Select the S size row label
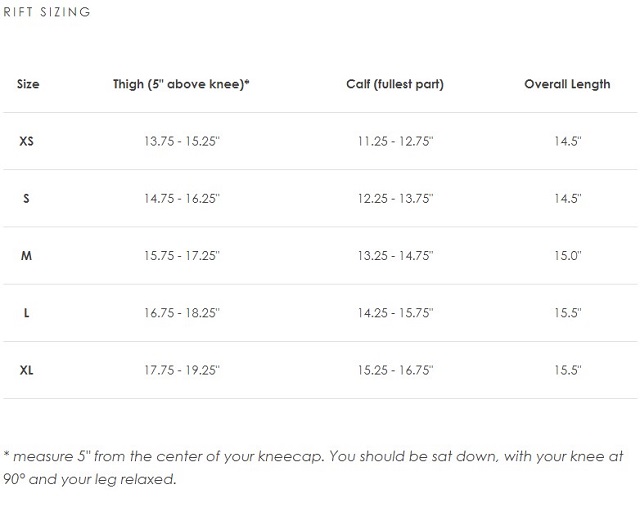640x507 pixels. pyautogui.click(x=27, y=198)
